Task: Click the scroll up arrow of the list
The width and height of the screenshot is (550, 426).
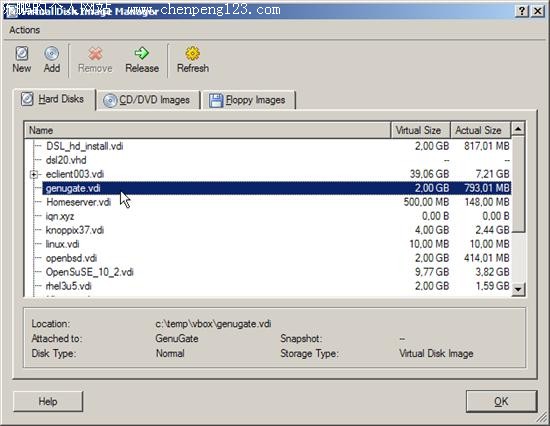Action: coord(518,128)
